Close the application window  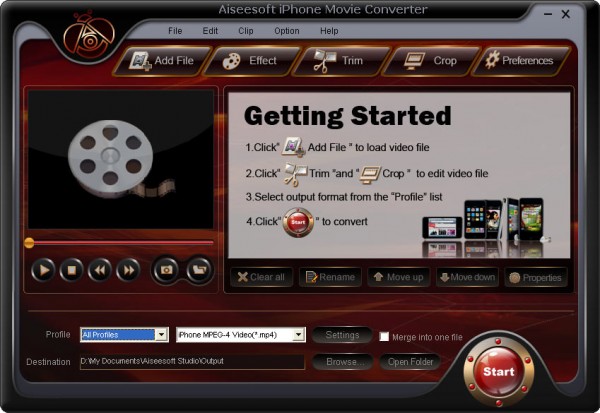point(566,15)
